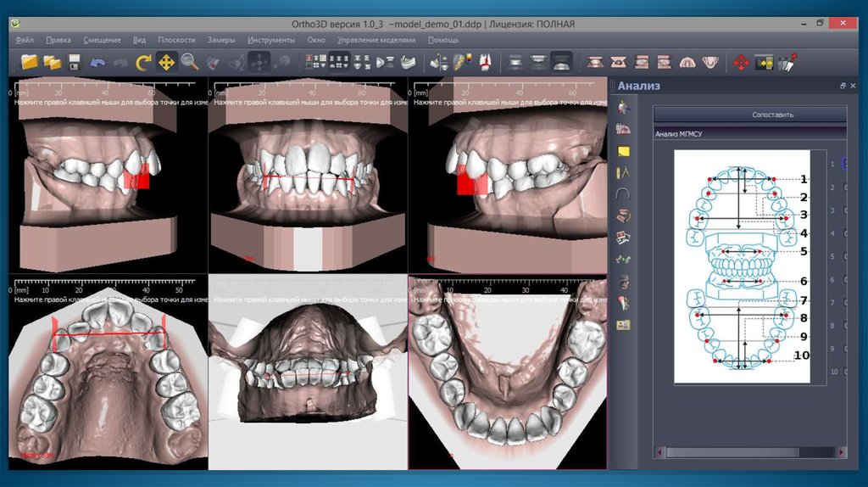Click the open folder icon in toolbar
The height and width of the screenshot is (487, 868).
click(x=31, y=62)
